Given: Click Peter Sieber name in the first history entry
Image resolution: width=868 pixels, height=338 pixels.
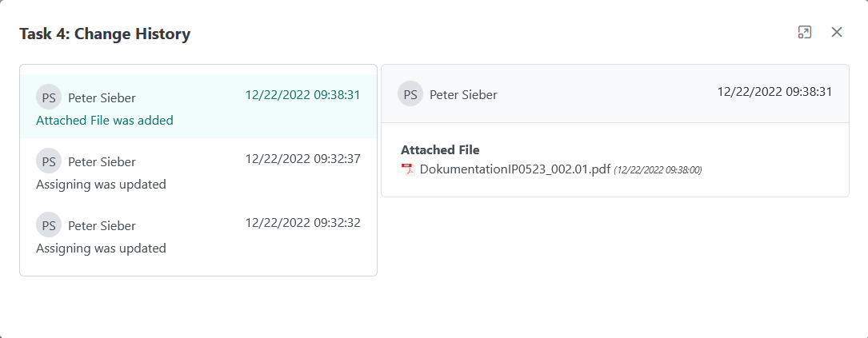Looking at the screenshot, I should click(102, 98).
